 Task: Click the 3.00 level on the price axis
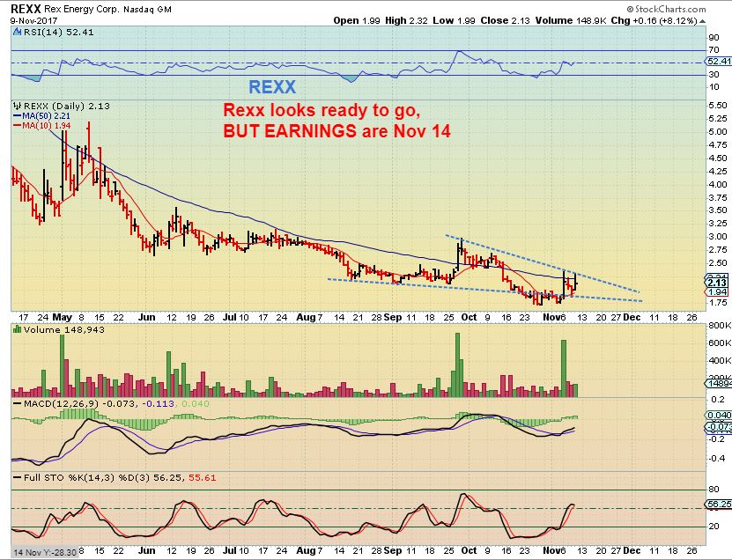tap(718, 237)
